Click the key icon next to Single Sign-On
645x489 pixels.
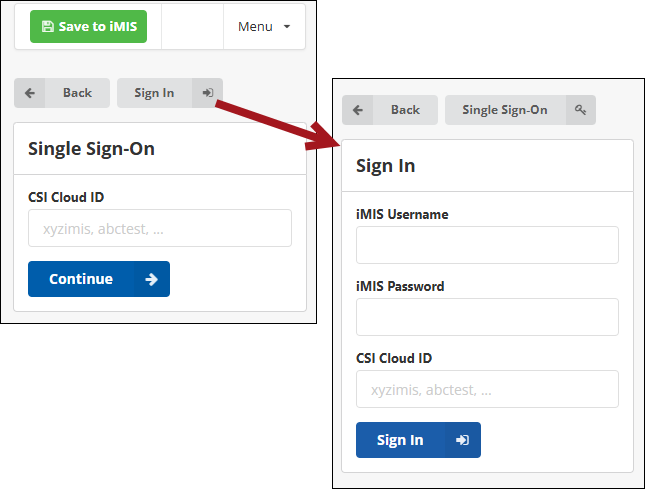pos(580,110)
